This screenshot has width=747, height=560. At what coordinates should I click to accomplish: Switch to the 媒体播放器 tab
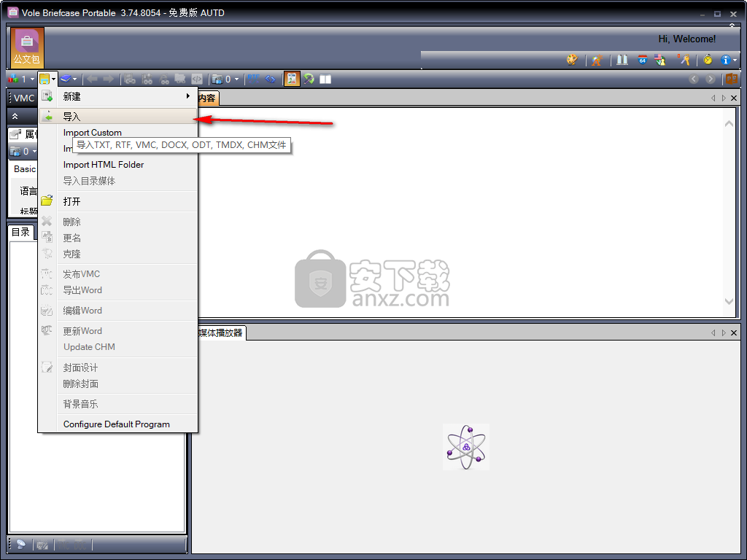coord(220,332)
